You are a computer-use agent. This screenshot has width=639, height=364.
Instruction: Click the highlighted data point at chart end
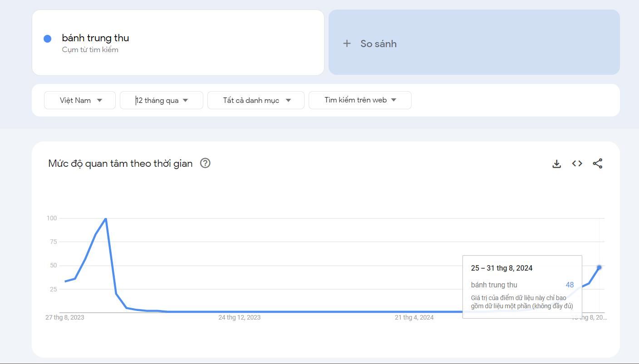599,267
